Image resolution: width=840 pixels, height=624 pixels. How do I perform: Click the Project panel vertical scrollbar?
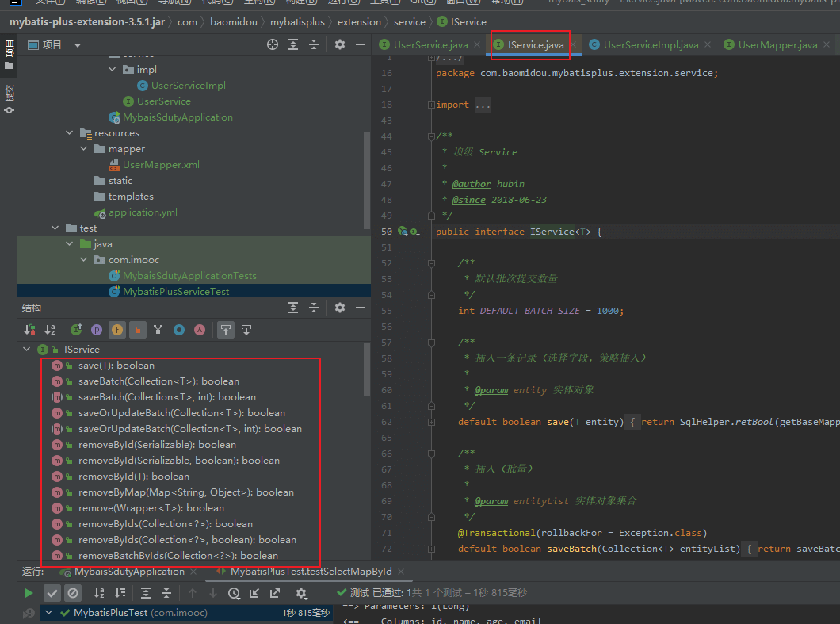click(x=367, y=179)
